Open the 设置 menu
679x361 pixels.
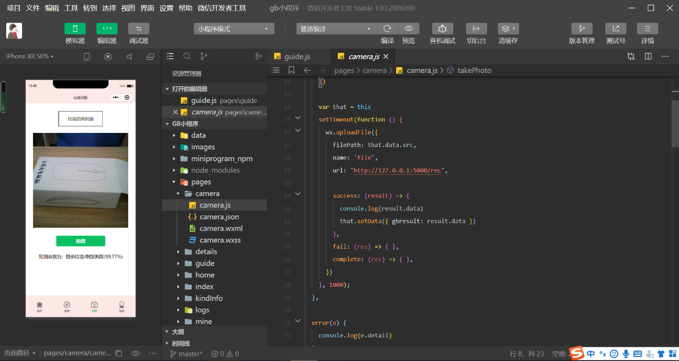tap(166, 8)
